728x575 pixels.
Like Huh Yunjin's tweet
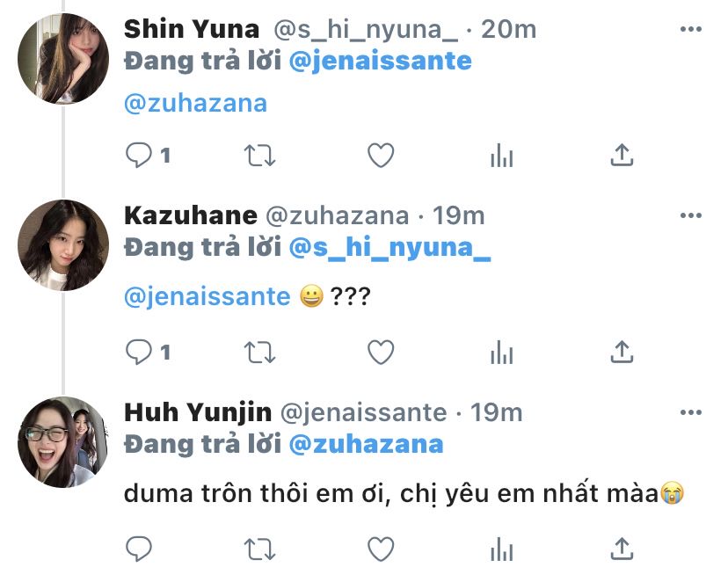[x=380, y=550]
